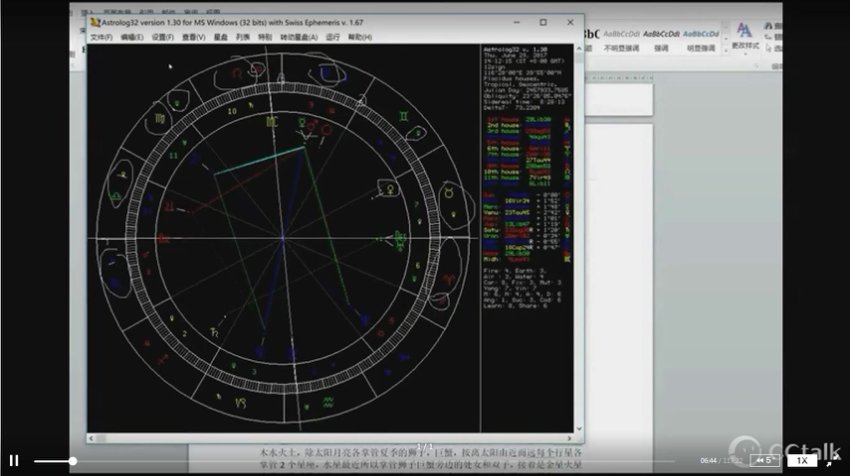Expand the Word styles gallery dropdown arrow

point(726,50)
